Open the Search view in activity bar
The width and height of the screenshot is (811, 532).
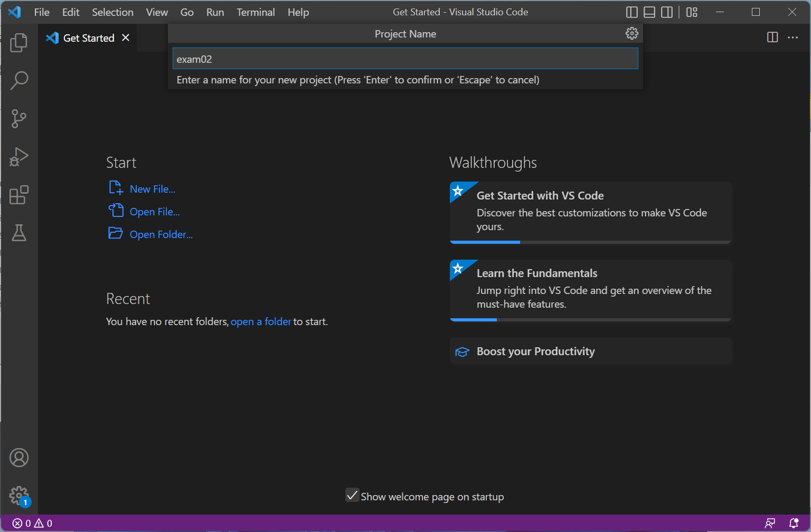19,81
